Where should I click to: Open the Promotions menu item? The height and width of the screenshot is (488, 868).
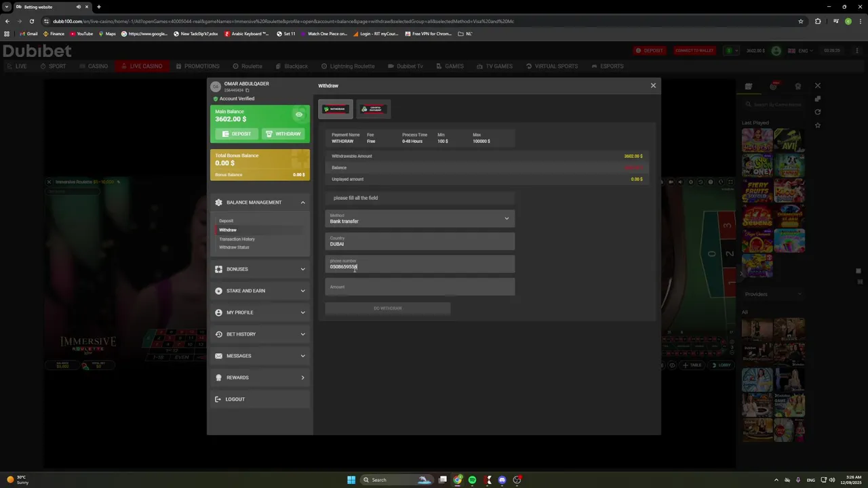(x=197, y=66)
